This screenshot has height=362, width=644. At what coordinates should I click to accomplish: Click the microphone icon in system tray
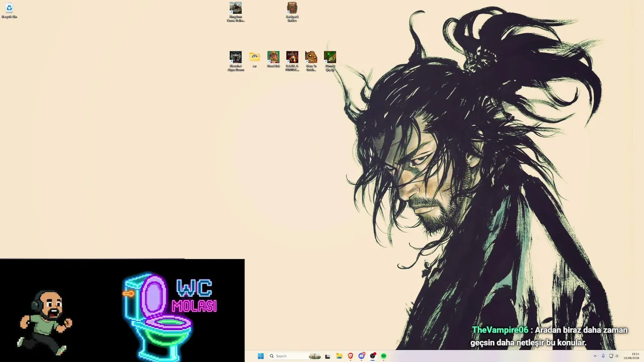point(603,356)
